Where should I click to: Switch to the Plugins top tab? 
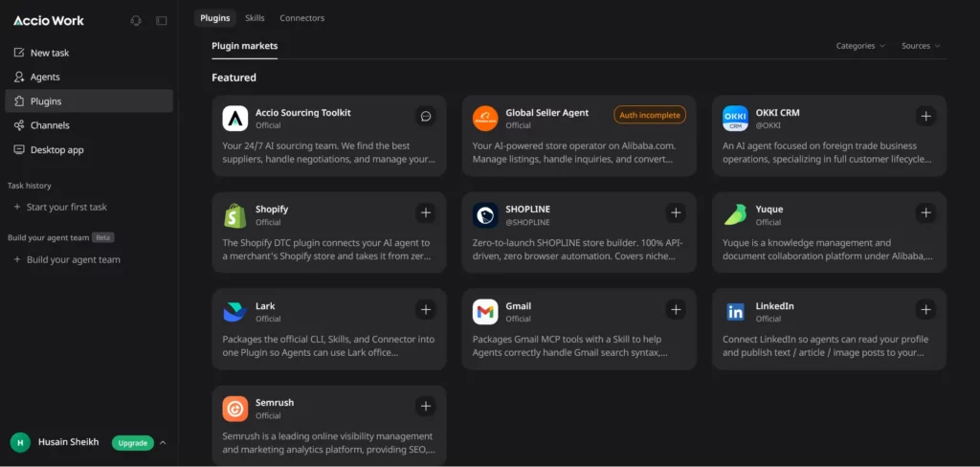click(x=215, y=18)
